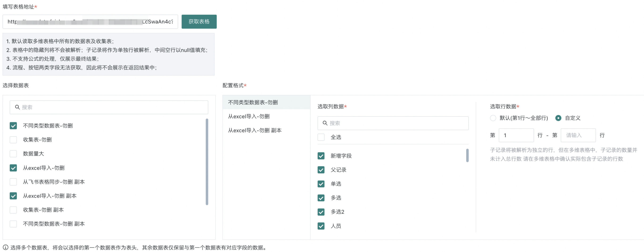Toggle the 全选 column checkbox
Viewport: 644px width, 252px height.
321,137
